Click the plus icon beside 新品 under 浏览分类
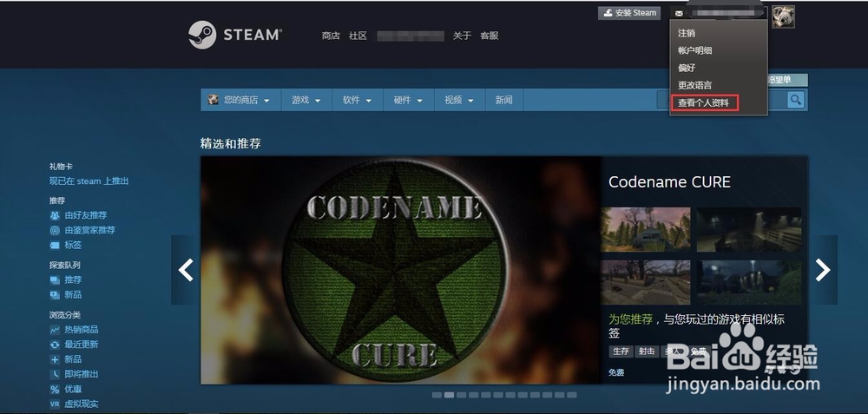The width and height of the screenshot is (868, 414). tap(55, 360)
